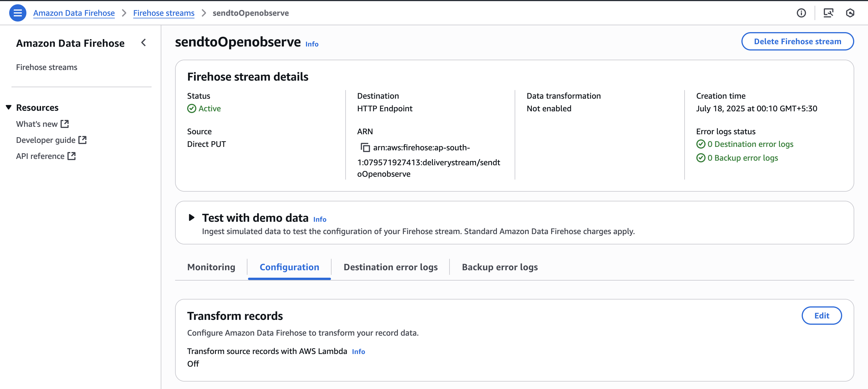Image resolution: width=868 pixels, height=389 pixels.
Task: Switch to the Monitoring tab
Action: tap(211, 267)
